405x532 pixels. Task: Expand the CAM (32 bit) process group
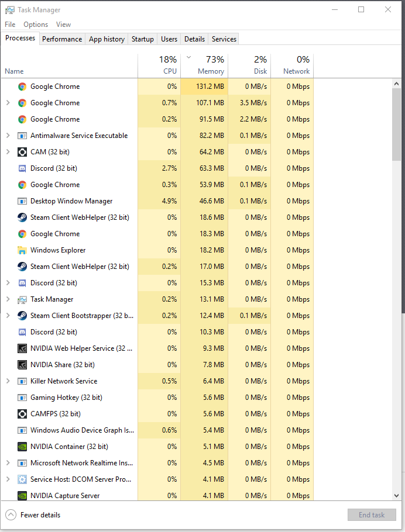coord(8,151)
